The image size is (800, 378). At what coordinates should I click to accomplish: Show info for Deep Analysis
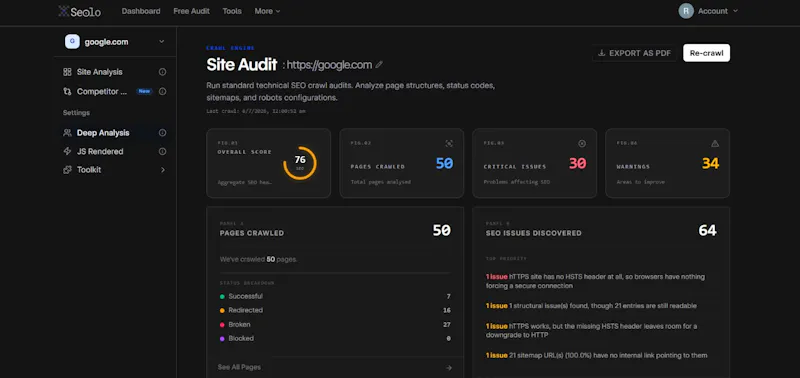coord(162,133)
